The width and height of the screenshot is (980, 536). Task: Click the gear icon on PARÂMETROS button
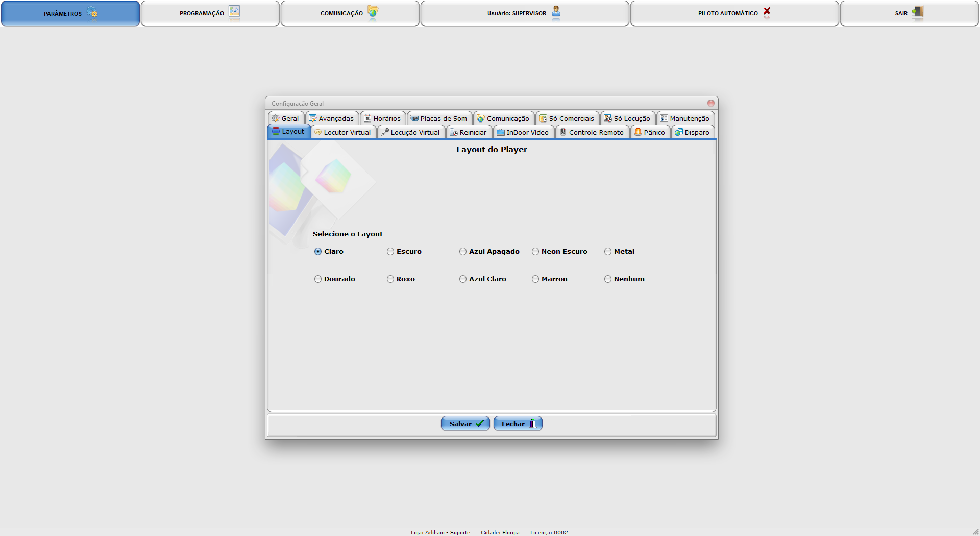tap(92, 12)
